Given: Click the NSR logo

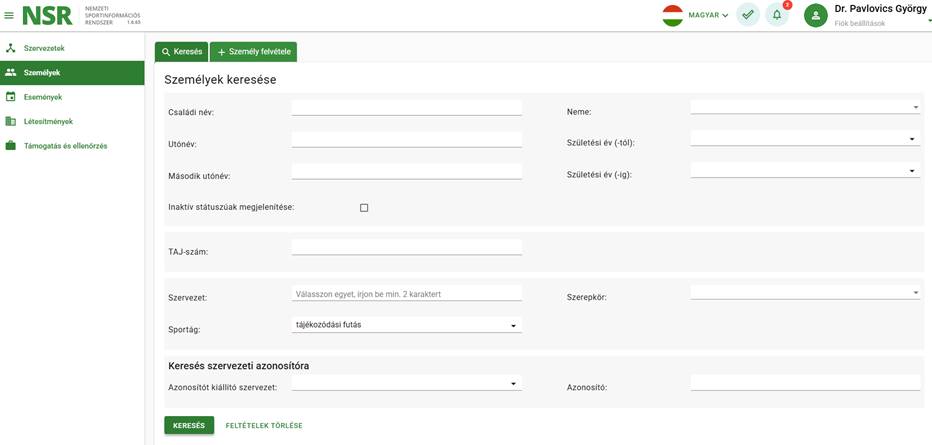Looking at the screenshot, I should point(48,16).
